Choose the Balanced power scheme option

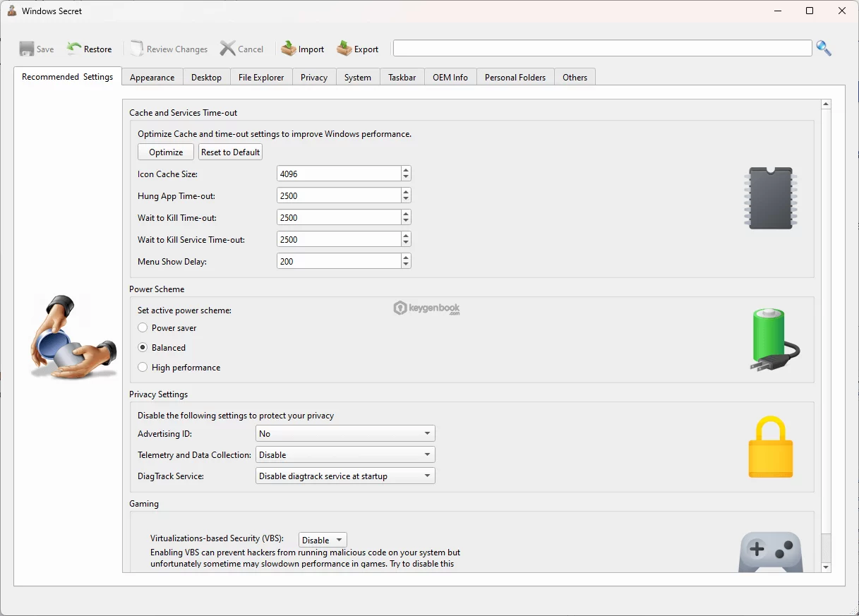[x=143, y=348]
